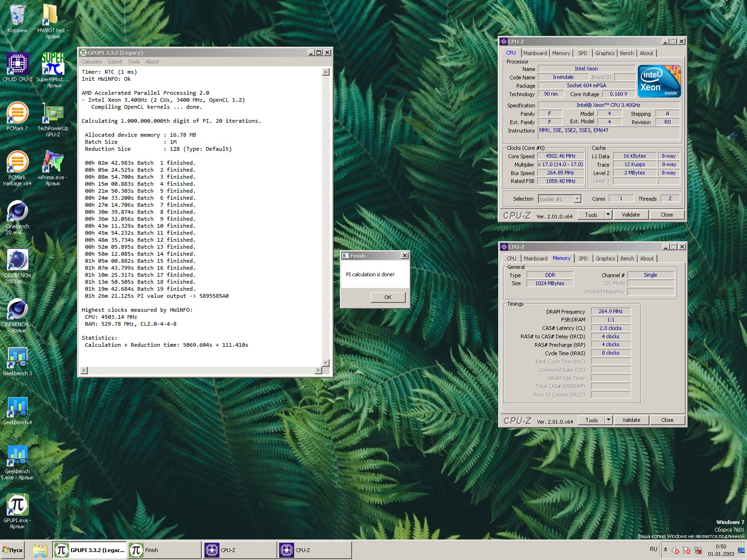
Task: Expand Tools dropdown arrow in the upper CPU-Z window
Action: point(608,215)
